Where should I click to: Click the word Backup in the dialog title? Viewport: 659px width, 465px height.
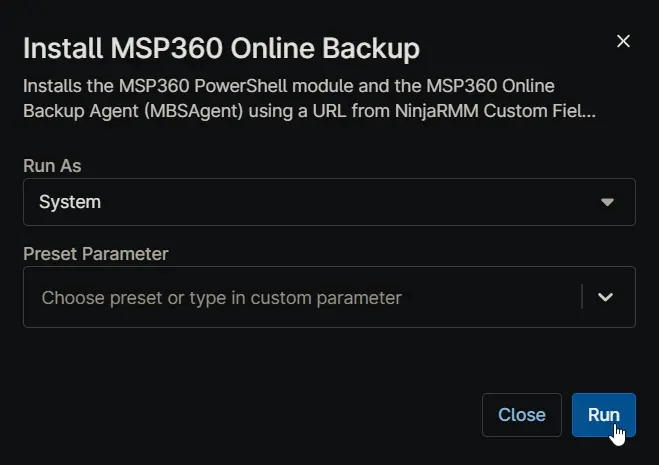click(x=371, y=48)
